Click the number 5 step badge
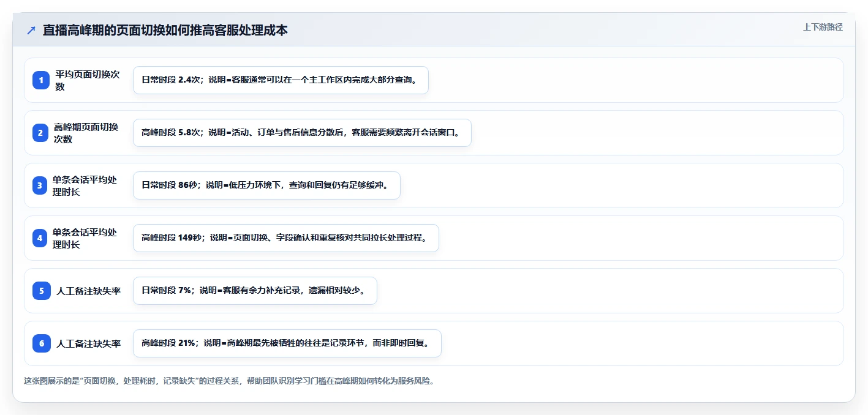Viewport: 868px width, 415px height. pyautogui.click(x=42, y=291)
